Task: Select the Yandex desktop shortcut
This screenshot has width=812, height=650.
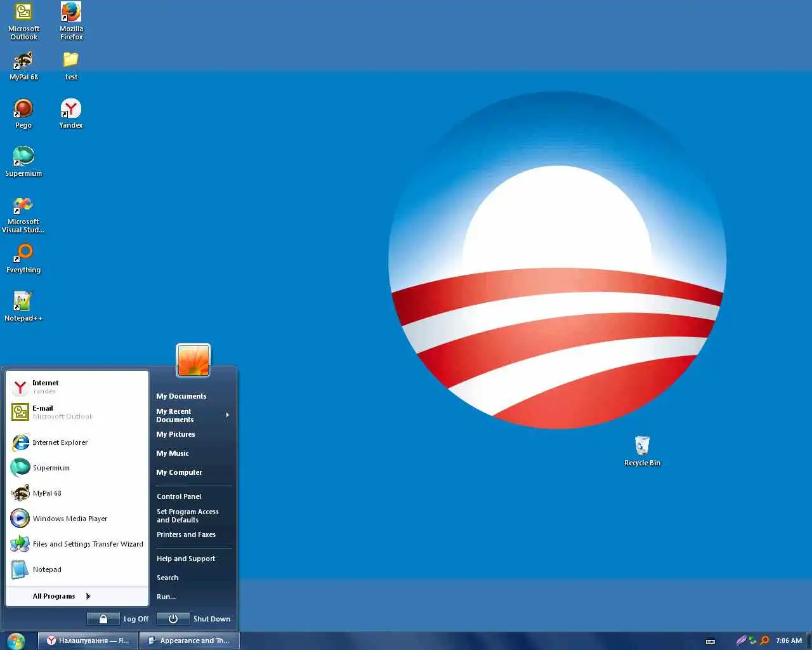Action: [x=71, y=114]
